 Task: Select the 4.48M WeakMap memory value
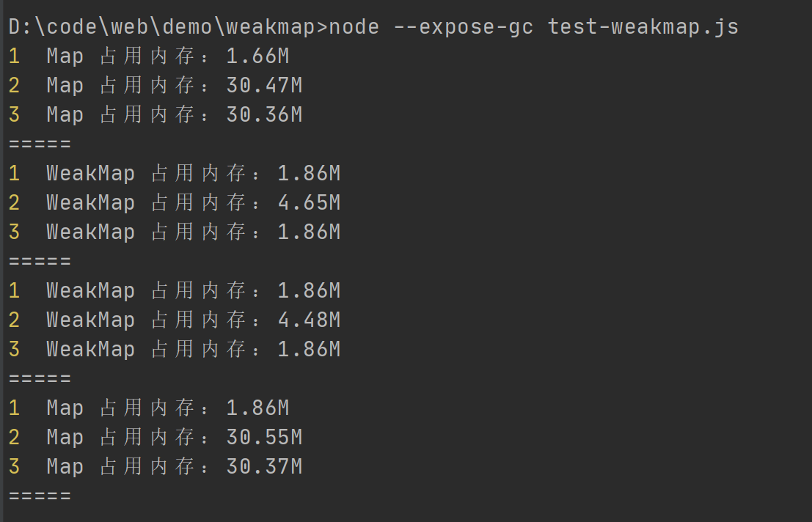coord(309,320)
